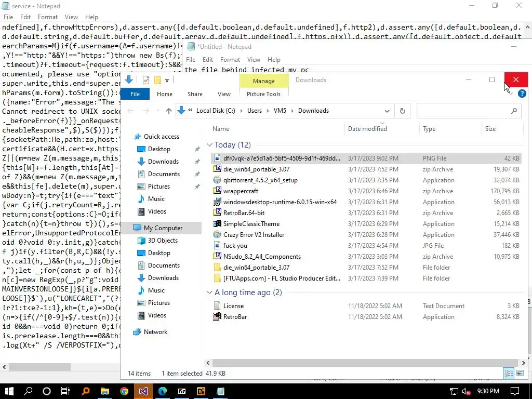Click the muted volume tray icon

(x=466, y=391)
